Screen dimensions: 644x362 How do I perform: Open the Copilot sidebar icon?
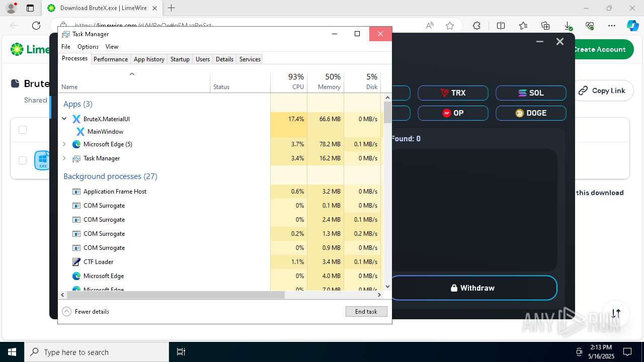point(632,26)
